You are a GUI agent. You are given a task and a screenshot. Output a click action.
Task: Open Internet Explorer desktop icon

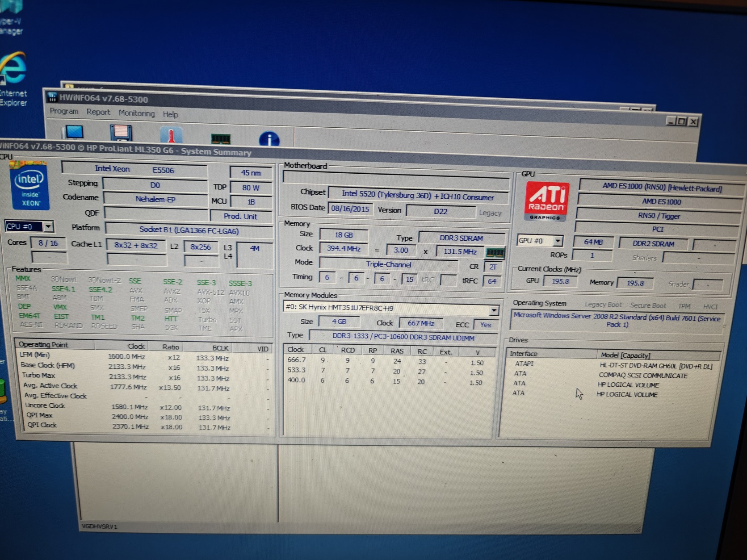click(x=13, y=79)
